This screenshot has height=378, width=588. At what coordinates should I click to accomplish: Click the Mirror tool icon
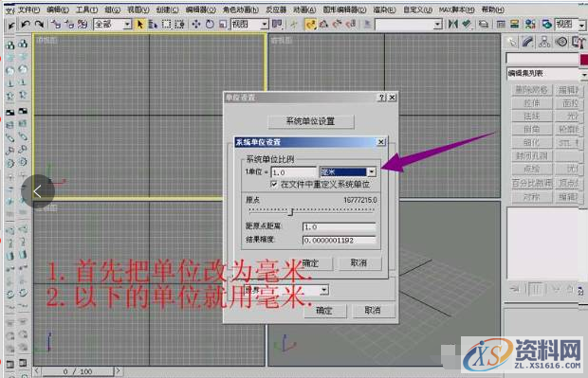tap(453, 25)
